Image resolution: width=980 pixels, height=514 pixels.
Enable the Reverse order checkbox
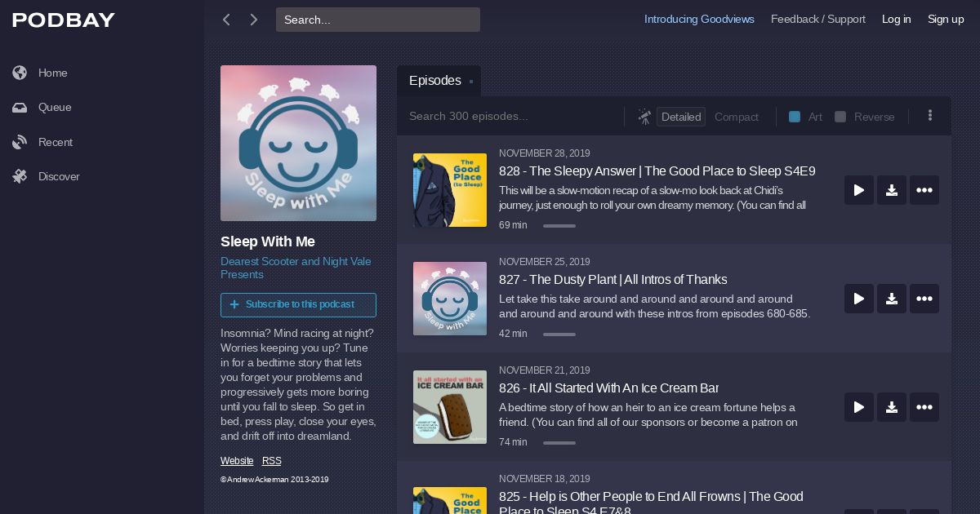(x=840, y=117)
